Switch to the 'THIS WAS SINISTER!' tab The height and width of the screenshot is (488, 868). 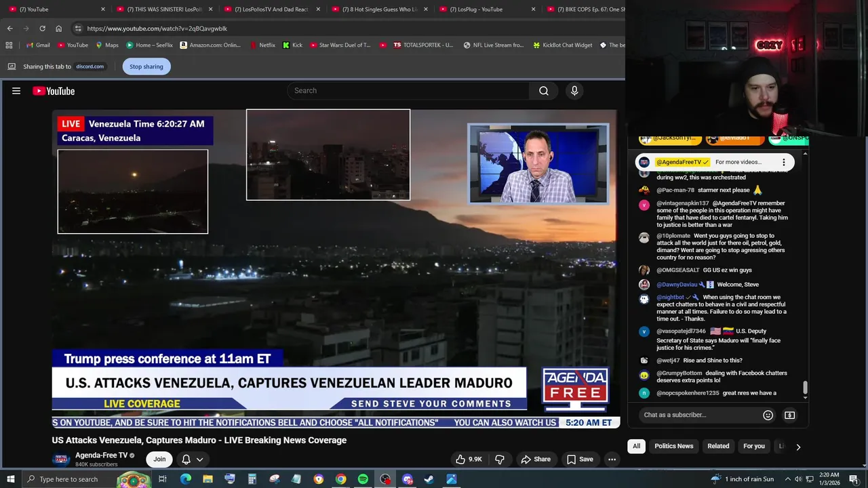[x=165, y=9]
